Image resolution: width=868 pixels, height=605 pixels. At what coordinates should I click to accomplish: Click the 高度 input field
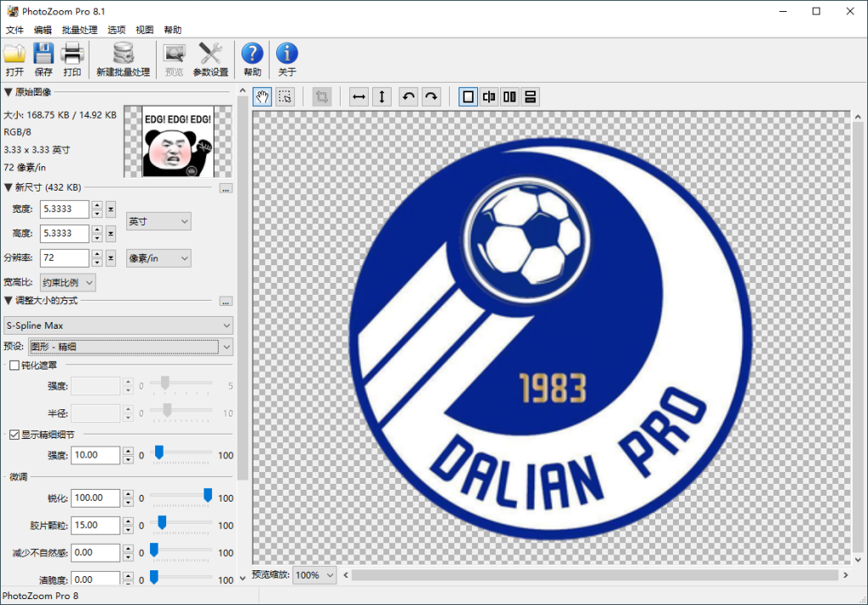click(64, 234)
